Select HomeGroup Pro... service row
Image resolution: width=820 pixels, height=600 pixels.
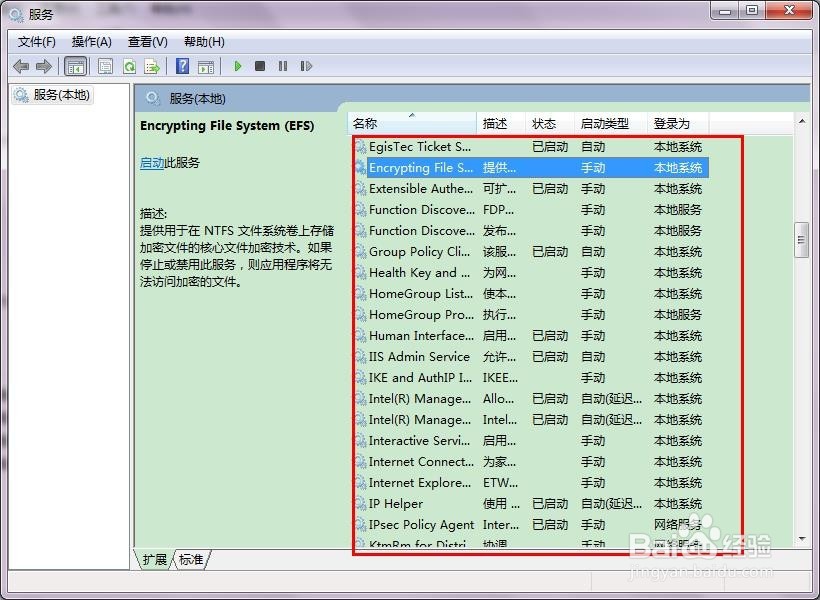tap(531, 315)
